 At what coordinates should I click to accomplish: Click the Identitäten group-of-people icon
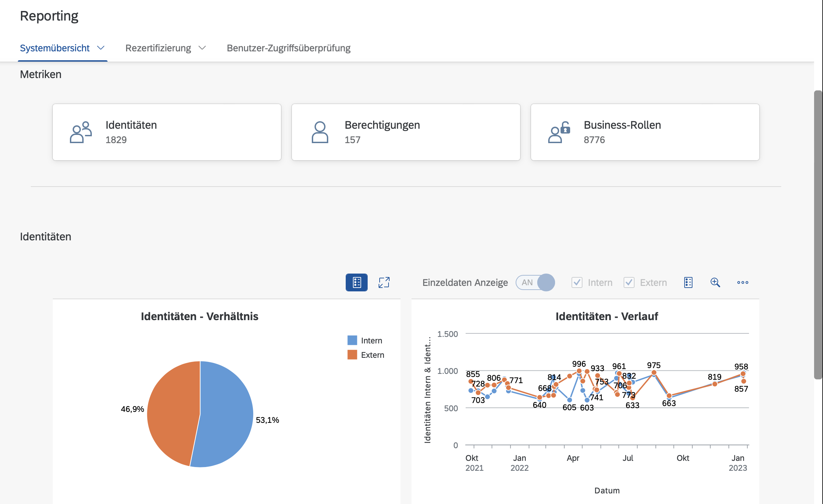pos(81,132)
